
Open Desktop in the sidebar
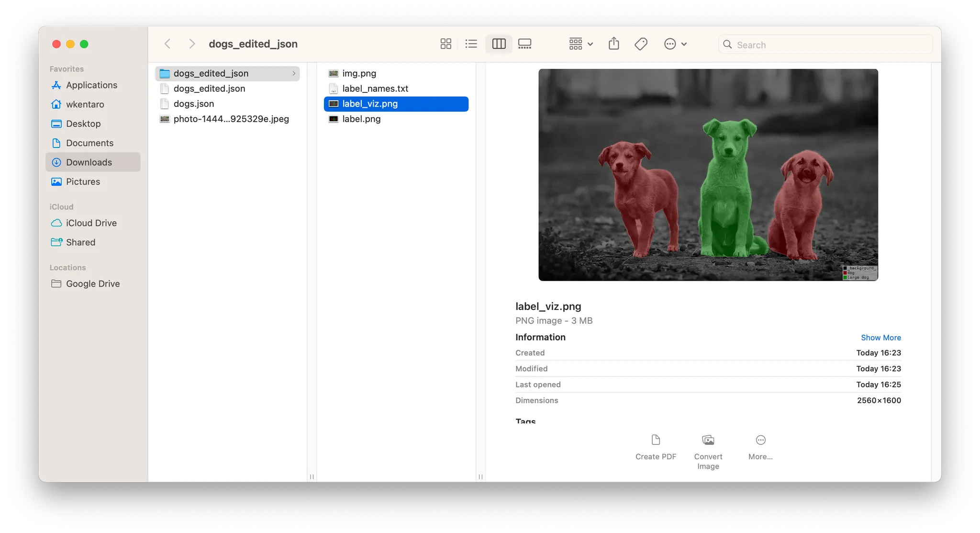(93, 124)
